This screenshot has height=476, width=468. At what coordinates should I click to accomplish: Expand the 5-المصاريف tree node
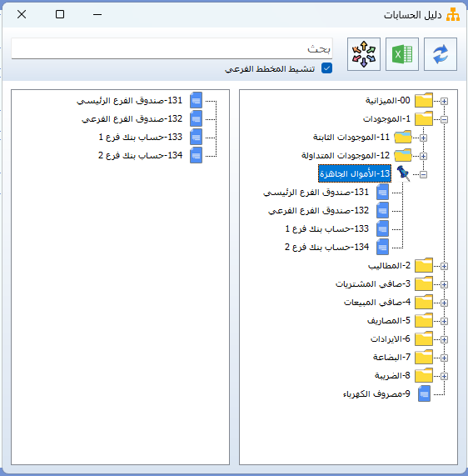click(x=444, y=321)
